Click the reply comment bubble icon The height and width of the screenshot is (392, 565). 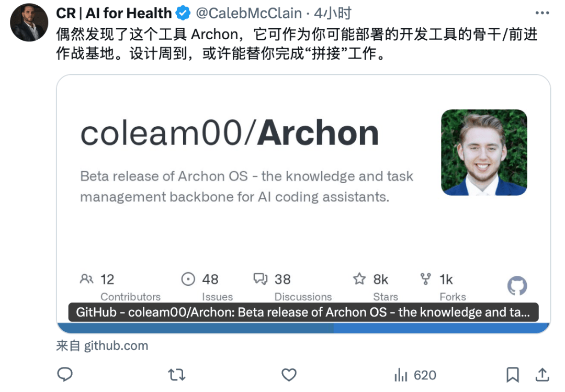click(65, 375)
